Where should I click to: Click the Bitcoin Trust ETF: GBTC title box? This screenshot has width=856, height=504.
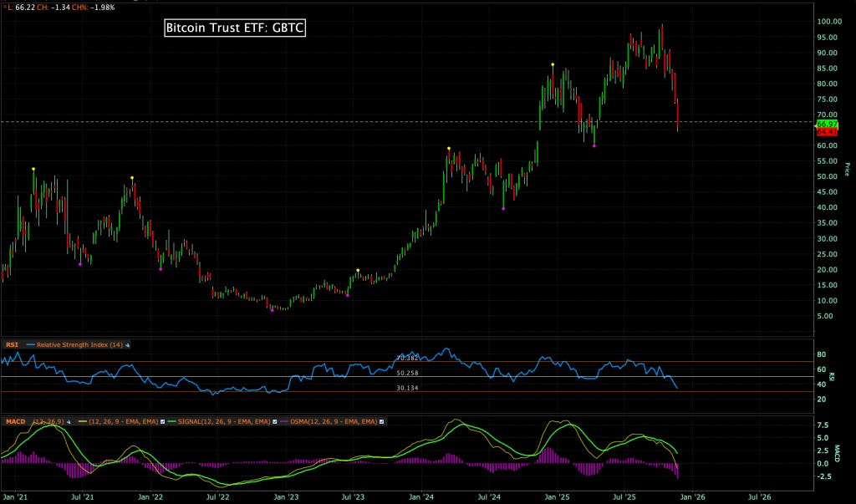[x=234, y=28]
